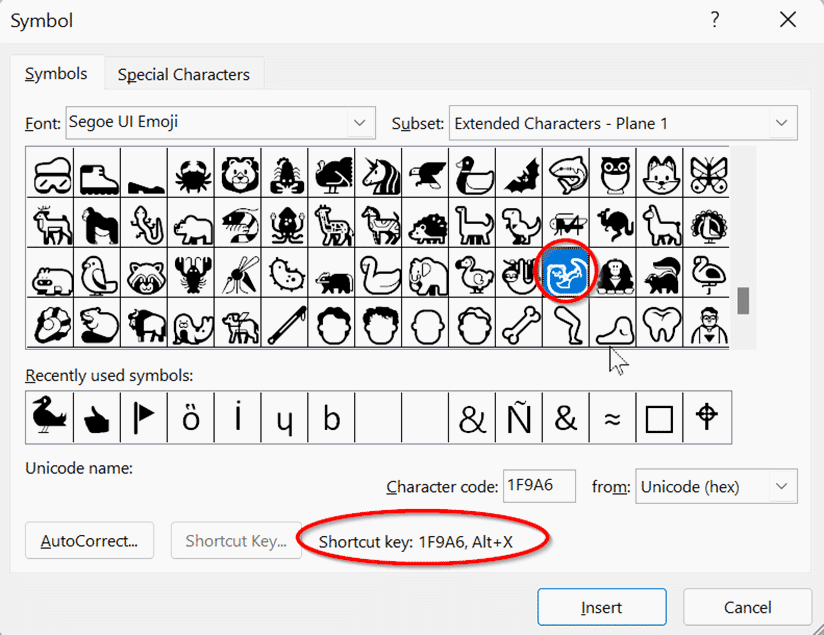Open the Symbols tab
The width and height of the screenshot is (824, 635).
point(56,75)
